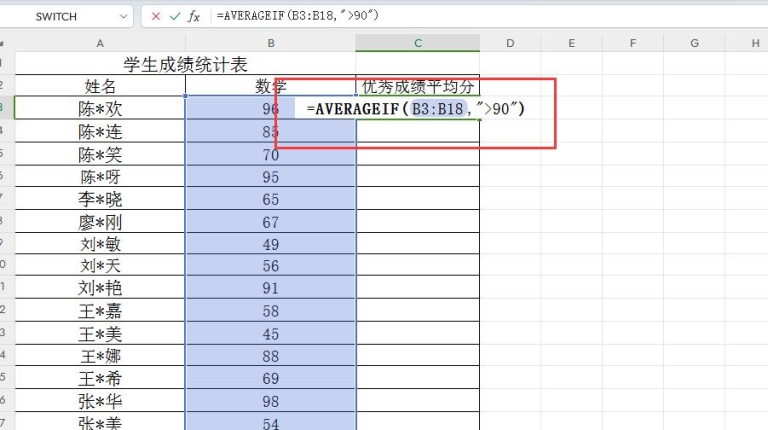
Task: Open the insert function fx dialog
Action: pyautogui.click(x=194, y=16)
